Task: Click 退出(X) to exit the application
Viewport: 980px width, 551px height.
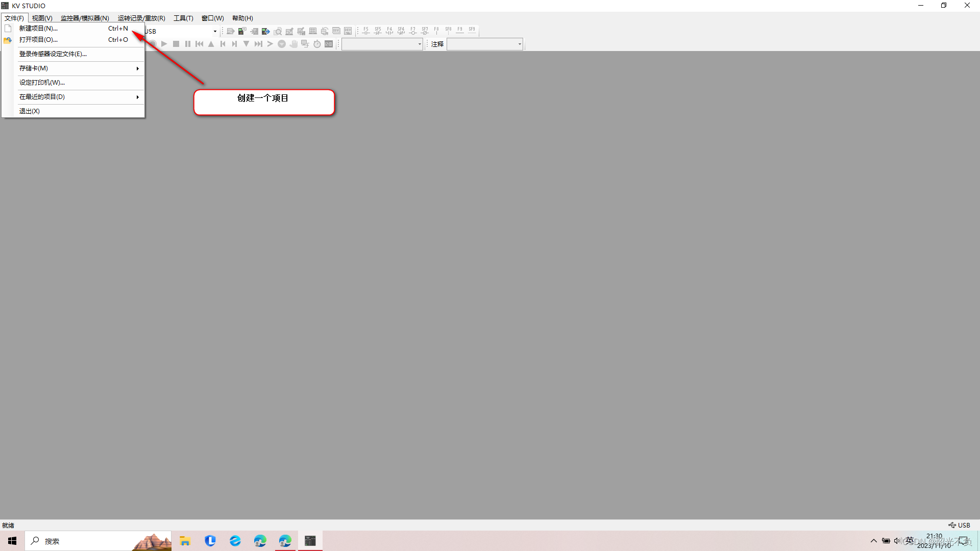Action: point(30,111)
